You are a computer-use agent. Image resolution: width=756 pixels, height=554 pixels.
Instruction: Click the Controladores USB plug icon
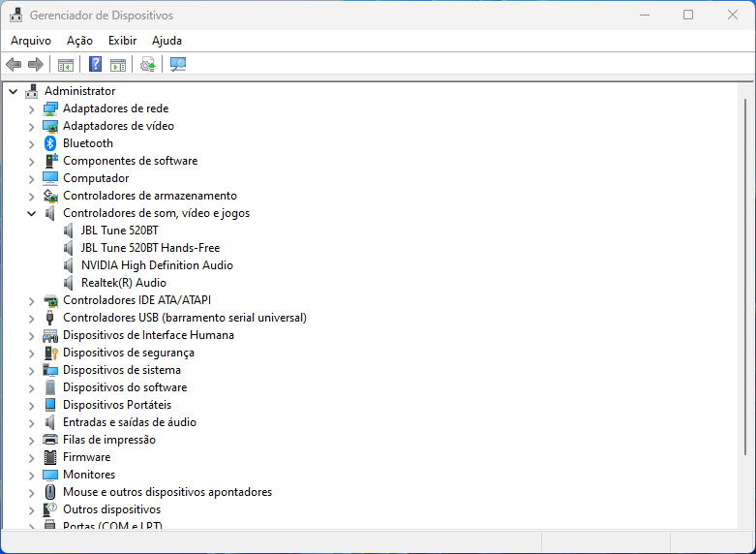[50, 318]
